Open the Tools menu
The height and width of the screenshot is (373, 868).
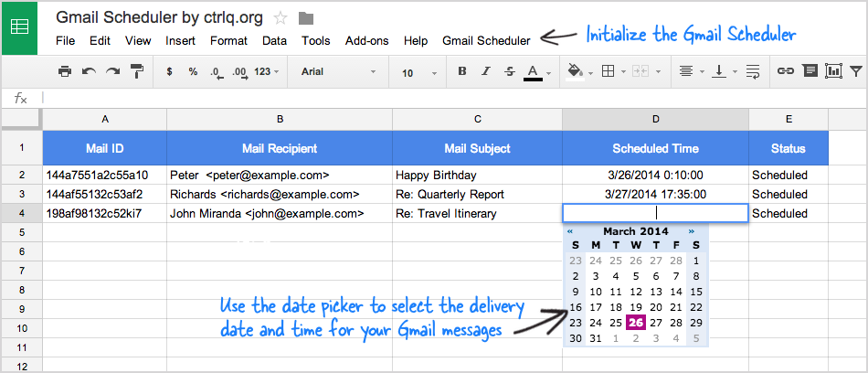pos(316,40)
